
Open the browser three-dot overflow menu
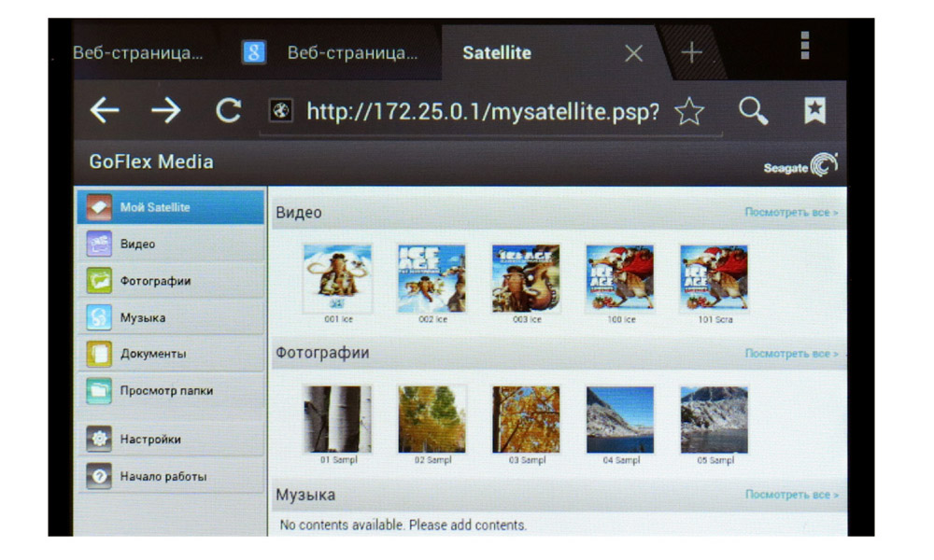pyautogui.click(x=805, y=46)
